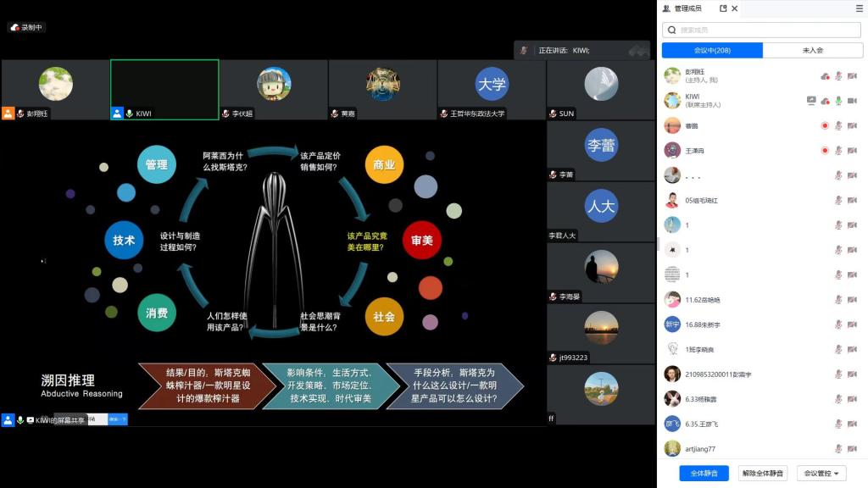
Task: Click the 2109853200011 member name
Action: point(719,374)
